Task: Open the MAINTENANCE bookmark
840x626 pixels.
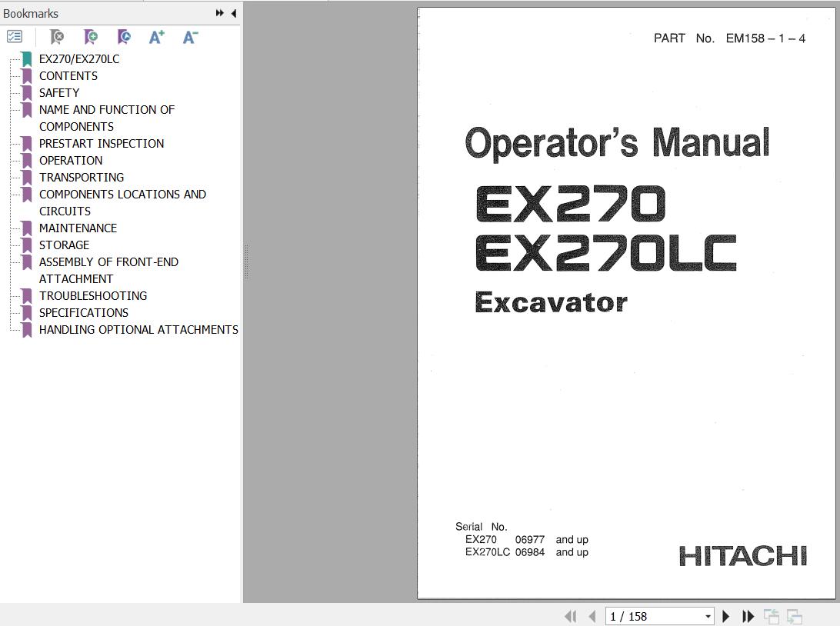Action: click(x=78, y=228)
